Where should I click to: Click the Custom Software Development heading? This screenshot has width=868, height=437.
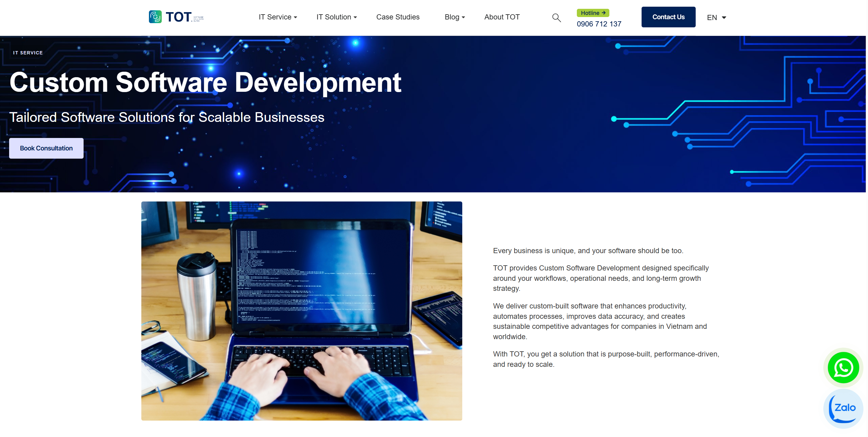205,82
